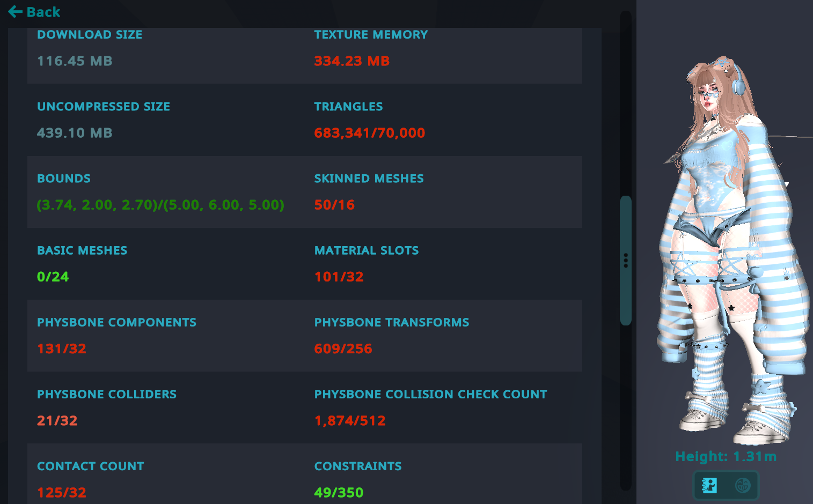This screenshot has width=813, height=504.
Task: Click the PhysBone Colliders 21/32 value
Action: (x=57, y=420)
